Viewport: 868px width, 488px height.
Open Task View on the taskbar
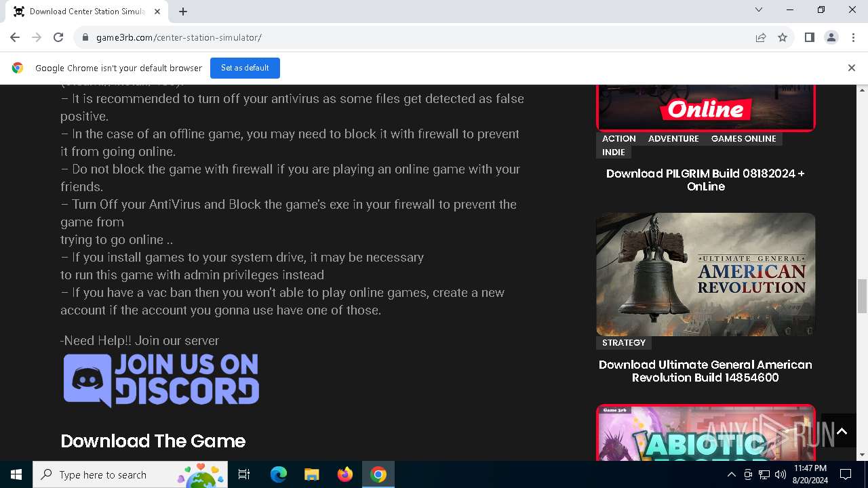point(244,474)
